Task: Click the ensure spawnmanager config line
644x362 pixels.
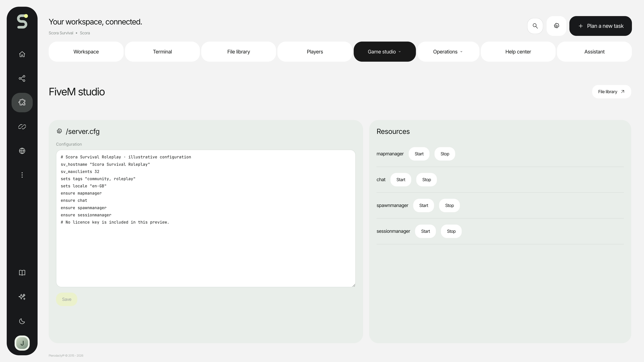Action: (84, 208)
